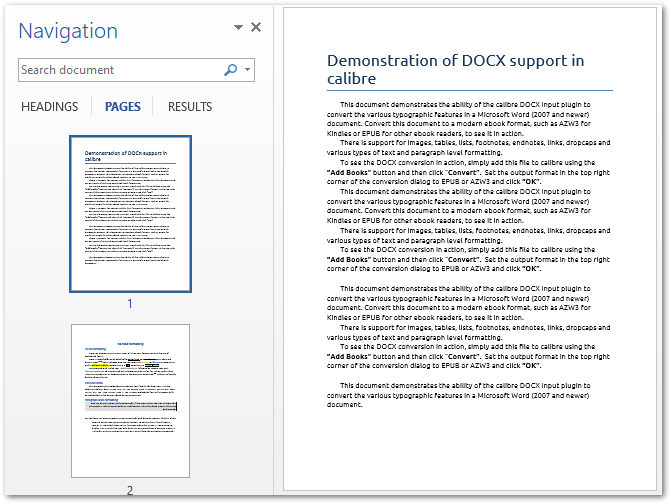
Task: Close the Navigation pane
Action: [256, 27]
